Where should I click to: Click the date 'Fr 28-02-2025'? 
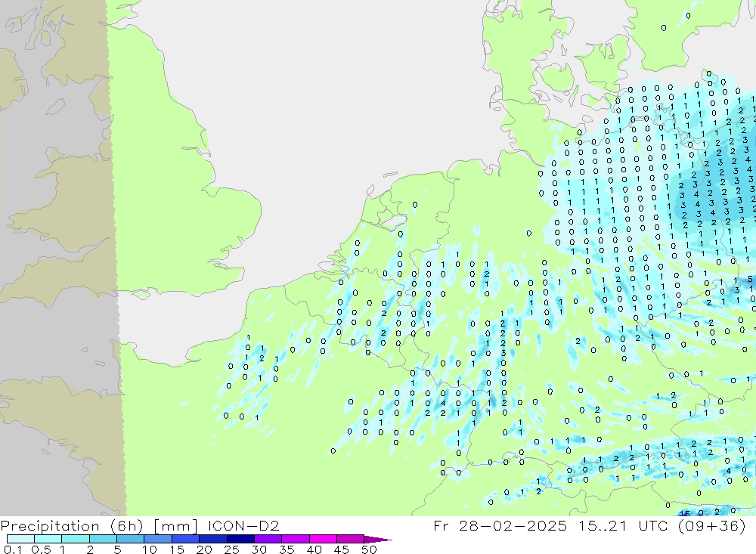pyautogui.click(x=500, y=525)
